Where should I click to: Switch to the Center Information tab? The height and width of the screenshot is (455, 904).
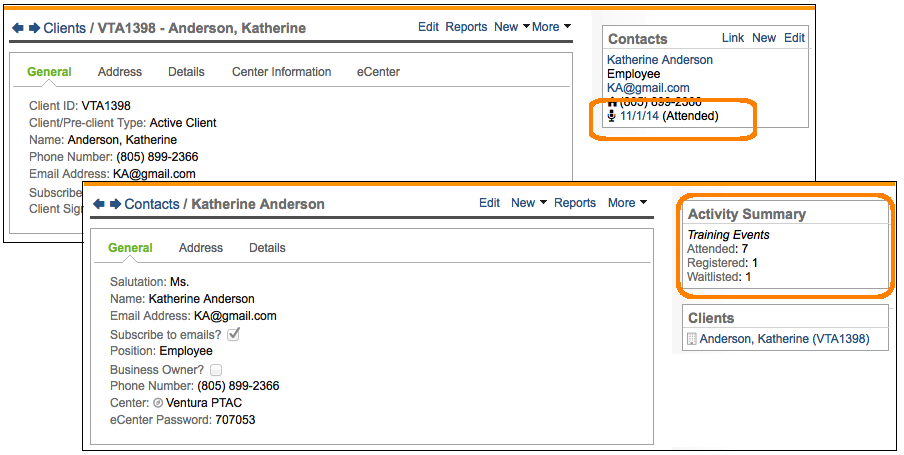[281, 72]
